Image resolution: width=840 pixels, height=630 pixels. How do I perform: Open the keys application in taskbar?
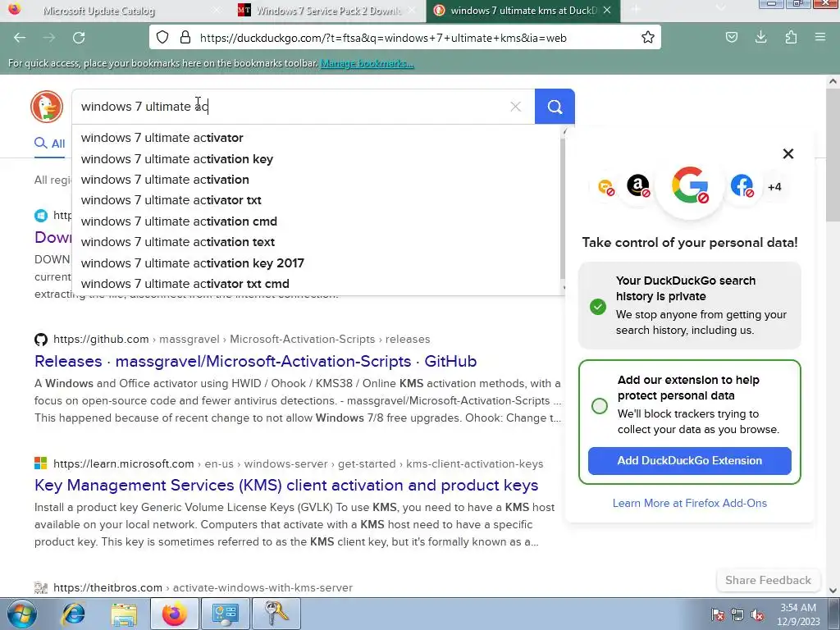[x=276, y=614]
